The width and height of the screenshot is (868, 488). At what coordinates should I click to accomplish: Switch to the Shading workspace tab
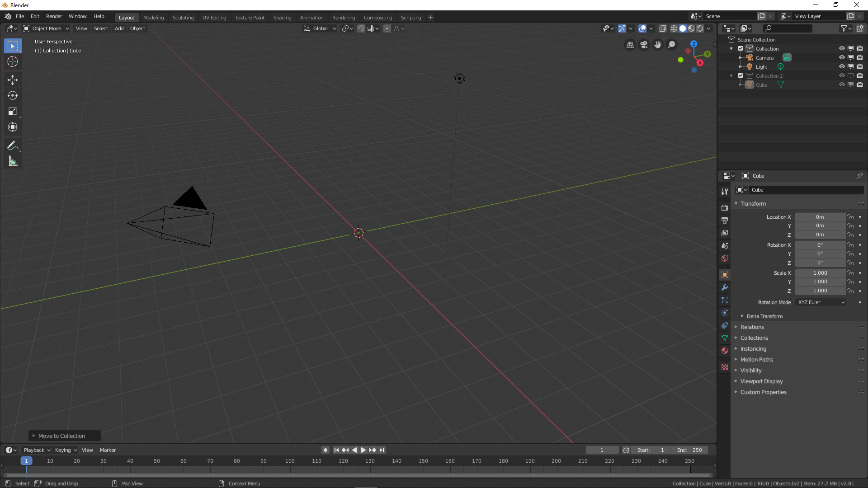coord(282,18)
